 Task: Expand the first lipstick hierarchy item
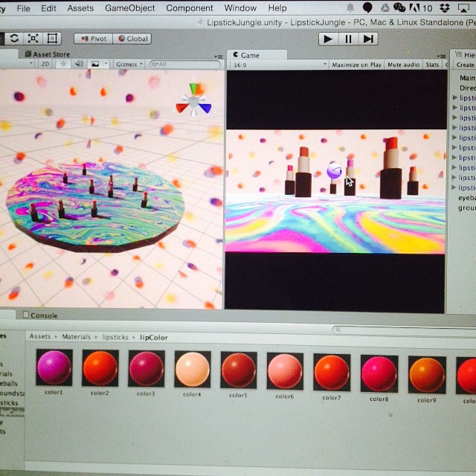click(x=455, y=97)
